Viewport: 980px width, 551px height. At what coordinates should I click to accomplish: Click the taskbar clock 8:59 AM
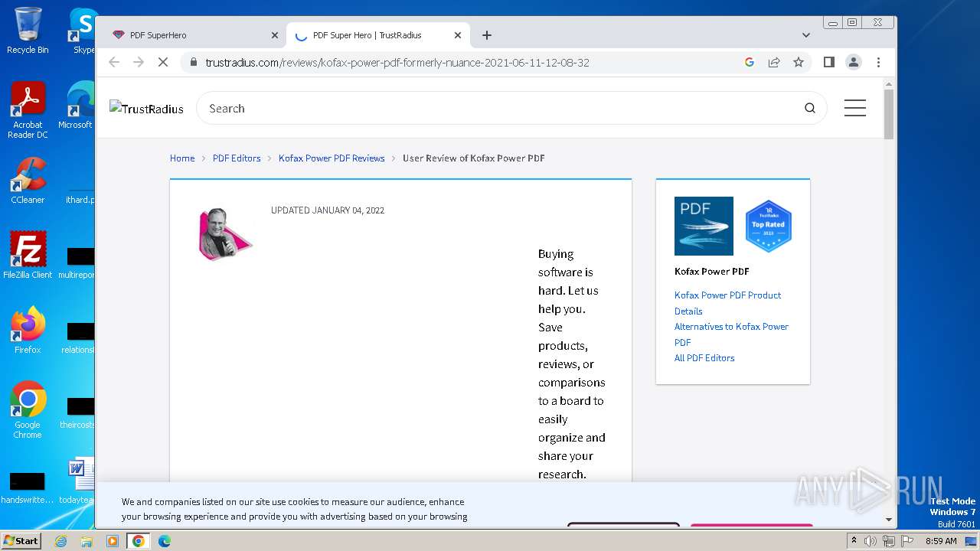pyautogui.click(x=941, y=541)
